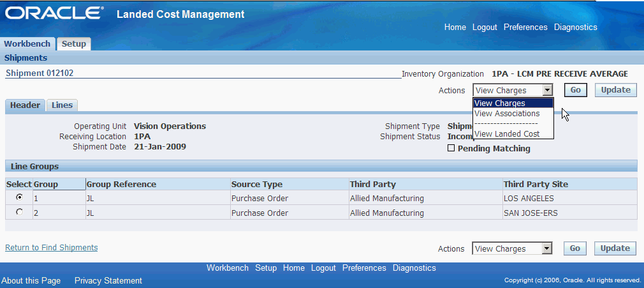644x288 pixels.
Task: Choose View Associations from the list
Action: tap(513, 113)
